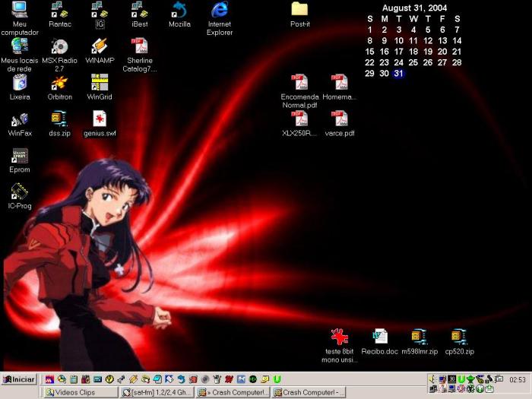Select day 31 in the desktop calendar
Viewport: 532px width, 399px height.
[398, 73]
